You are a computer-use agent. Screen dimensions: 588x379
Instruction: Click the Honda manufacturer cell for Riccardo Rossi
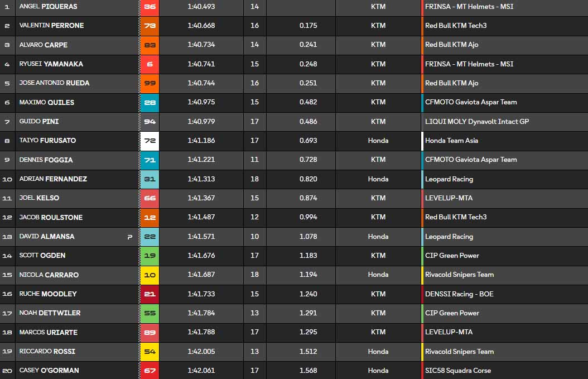pos(378,352)
